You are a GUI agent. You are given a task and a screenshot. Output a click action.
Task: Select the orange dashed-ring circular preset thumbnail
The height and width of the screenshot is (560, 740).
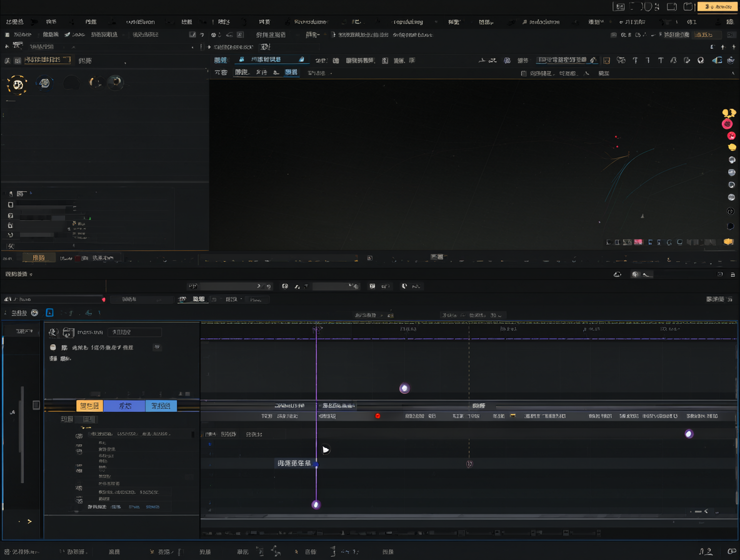pos(17,84)
